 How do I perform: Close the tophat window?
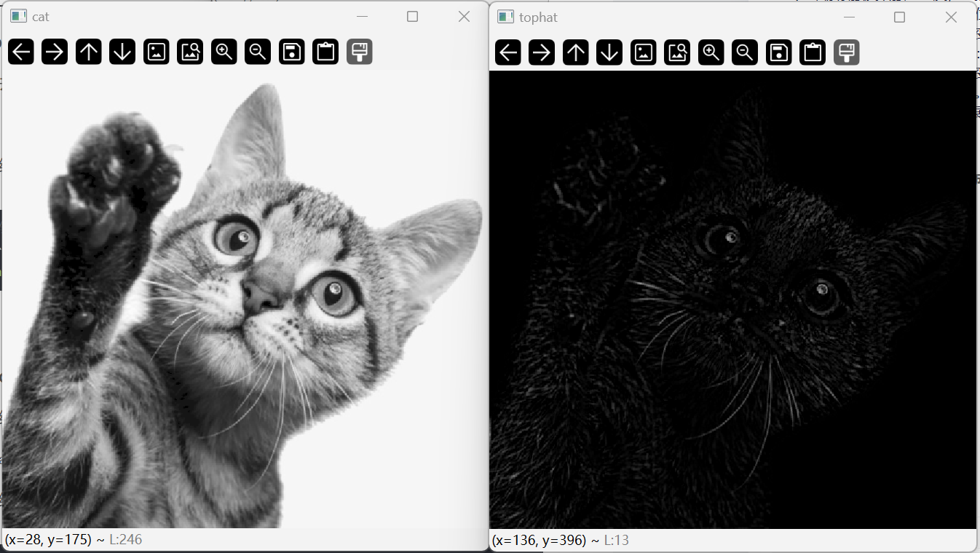[951, 17]
